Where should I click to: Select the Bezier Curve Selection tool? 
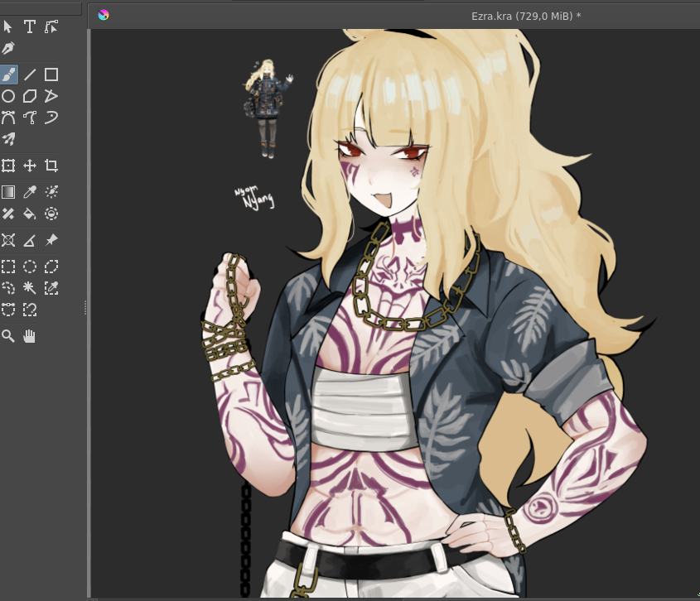coord(8,310)
